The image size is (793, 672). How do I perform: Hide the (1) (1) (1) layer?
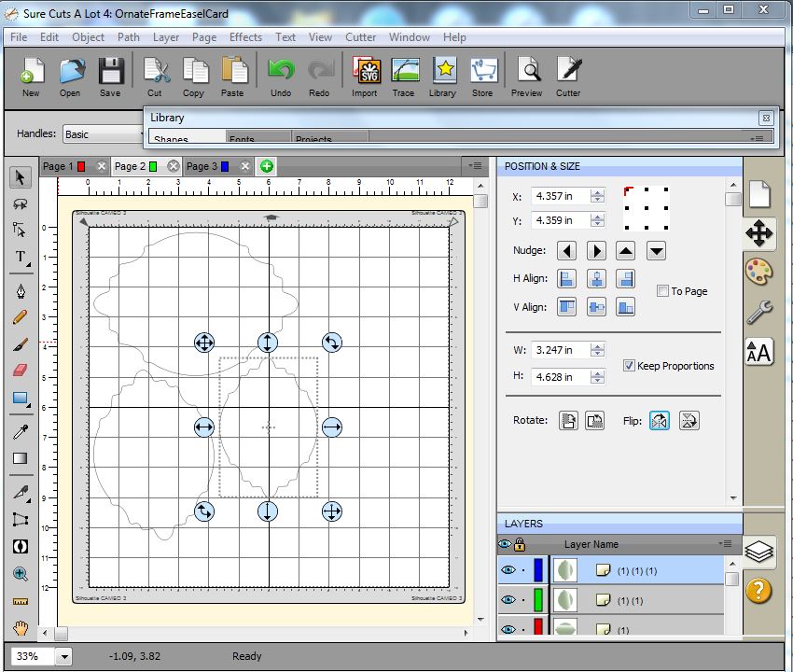pos(506,569)
